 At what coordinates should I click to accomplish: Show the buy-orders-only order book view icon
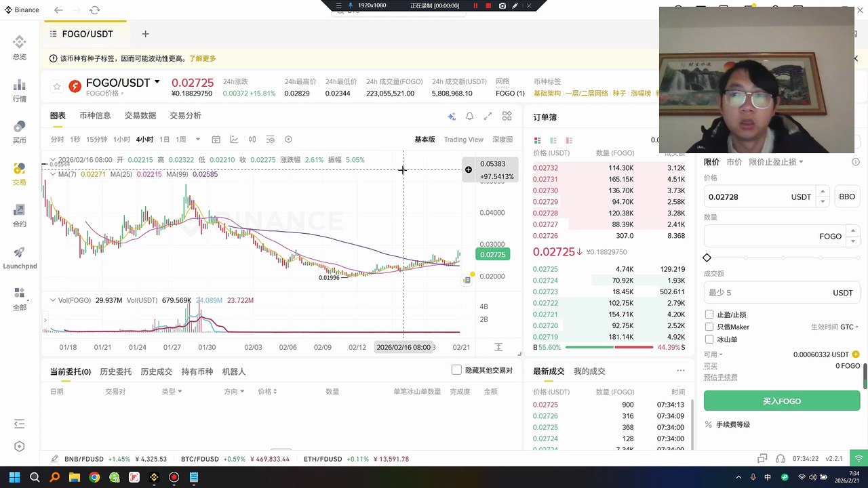pyautogui.click(x=553, y=140)
